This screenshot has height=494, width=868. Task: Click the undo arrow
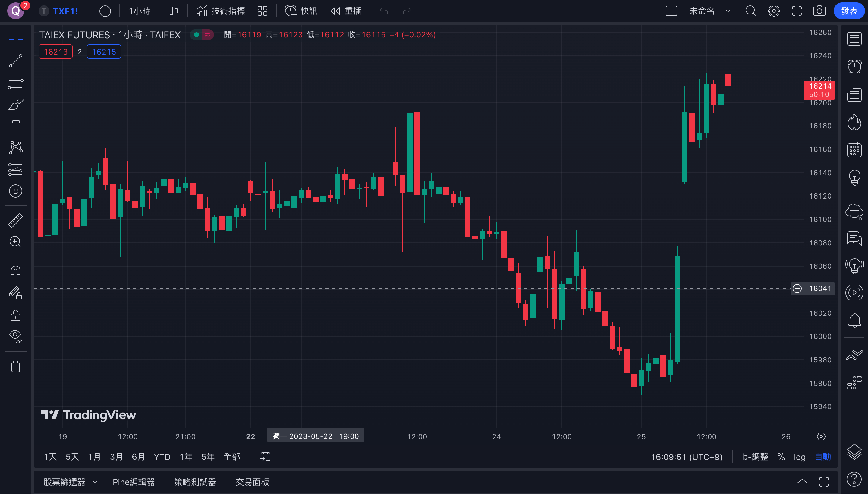[x=384, y=11]
